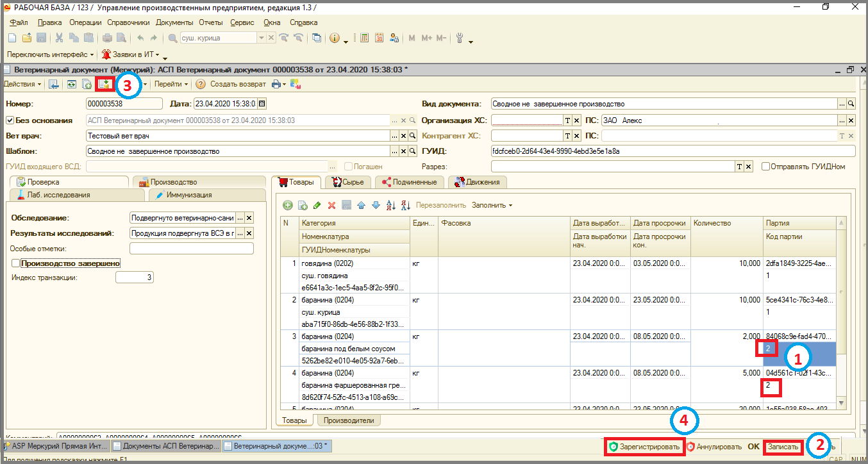868x464 pixels.
Task: Click the Sort ascending A-Я icon
Action: [x=391, y=205]
